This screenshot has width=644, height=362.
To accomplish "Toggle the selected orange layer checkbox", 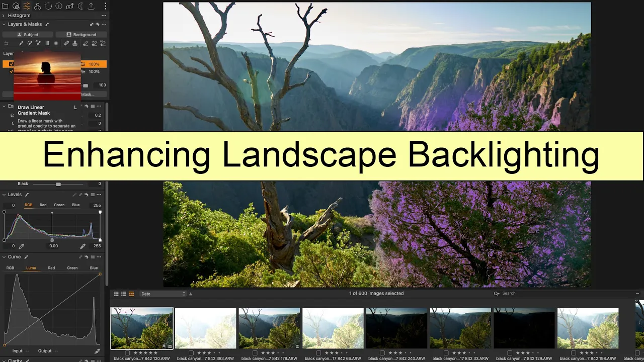I will 11,64.
